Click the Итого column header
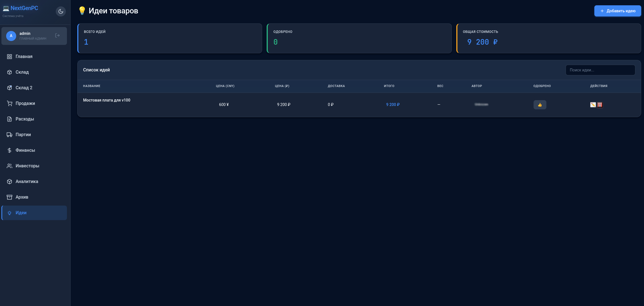This screenshot has width=644, height=306. [389, 86]
